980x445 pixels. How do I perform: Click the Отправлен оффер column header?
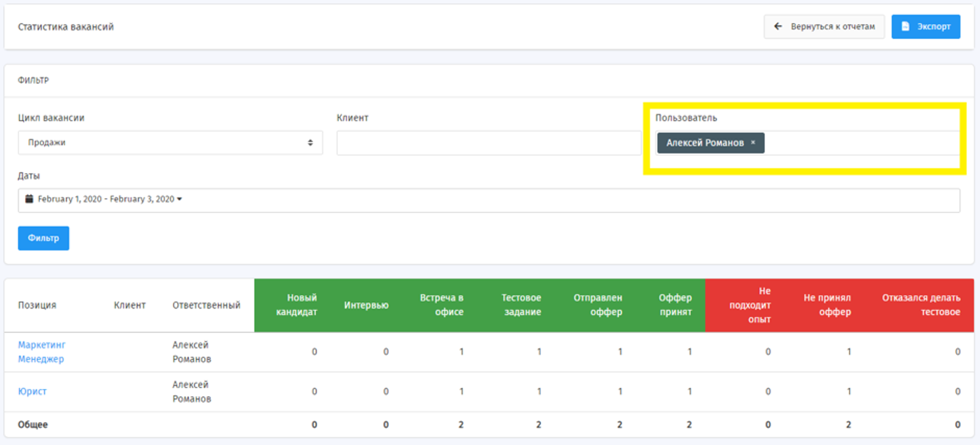click(598, 305)
